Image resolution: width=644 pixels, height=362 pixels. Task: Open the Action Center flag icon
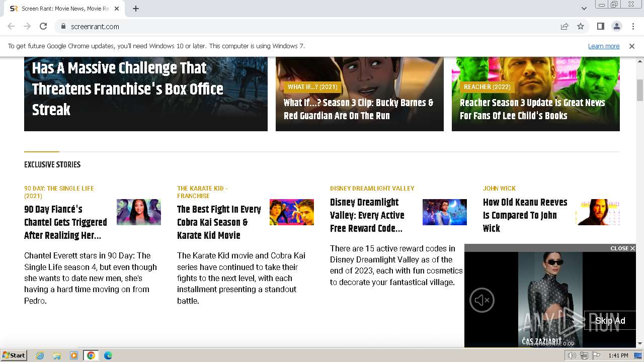click(596, 355)
